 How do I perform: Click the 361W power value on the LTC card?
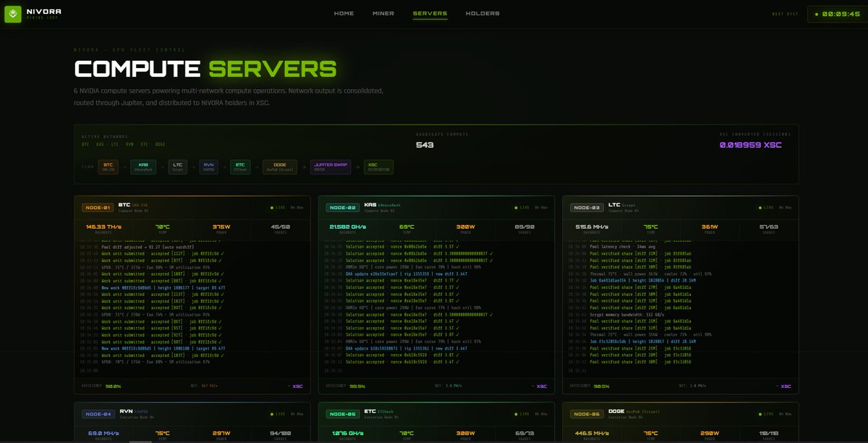pyautogui.click(x=710, y=227)
